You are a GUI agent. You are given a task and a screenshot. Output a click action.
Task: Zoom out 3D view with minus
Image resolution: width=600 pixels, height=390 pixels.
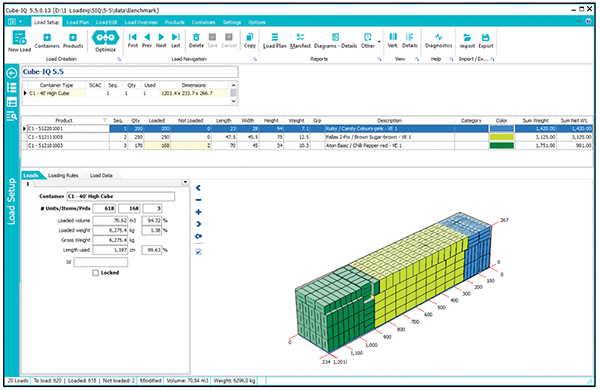(198, 200)
